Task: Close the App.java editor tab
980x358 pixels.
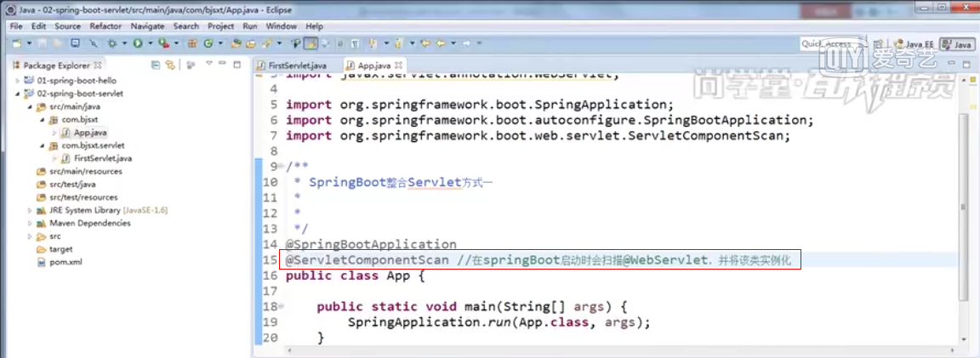Action: (399, 65)
